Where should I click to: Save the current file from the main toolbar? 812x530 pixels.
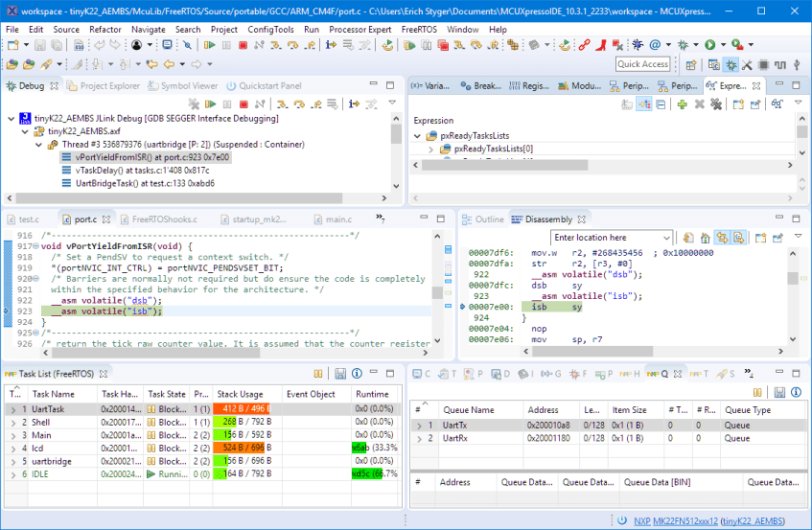[40, 46]
